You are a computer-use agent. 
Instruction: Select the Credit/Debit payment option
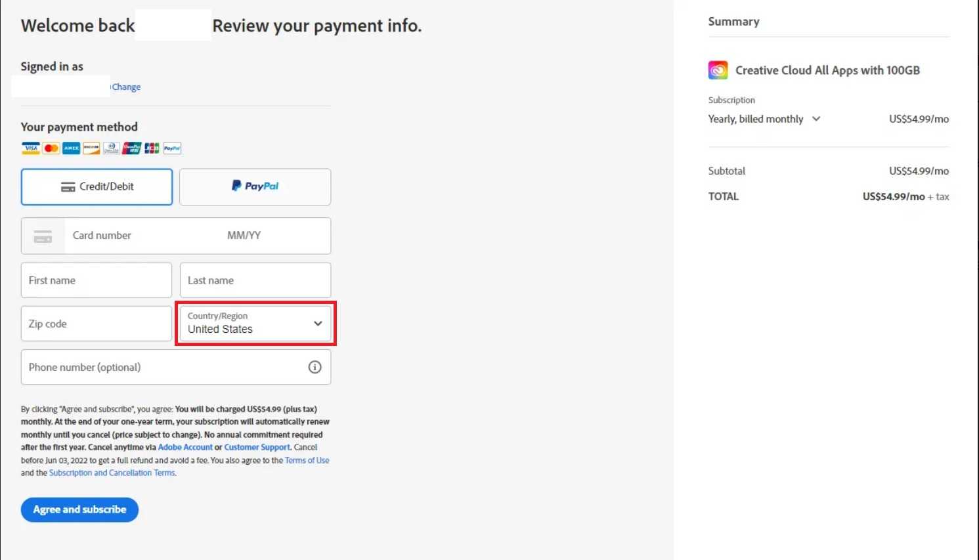(97, 187)
